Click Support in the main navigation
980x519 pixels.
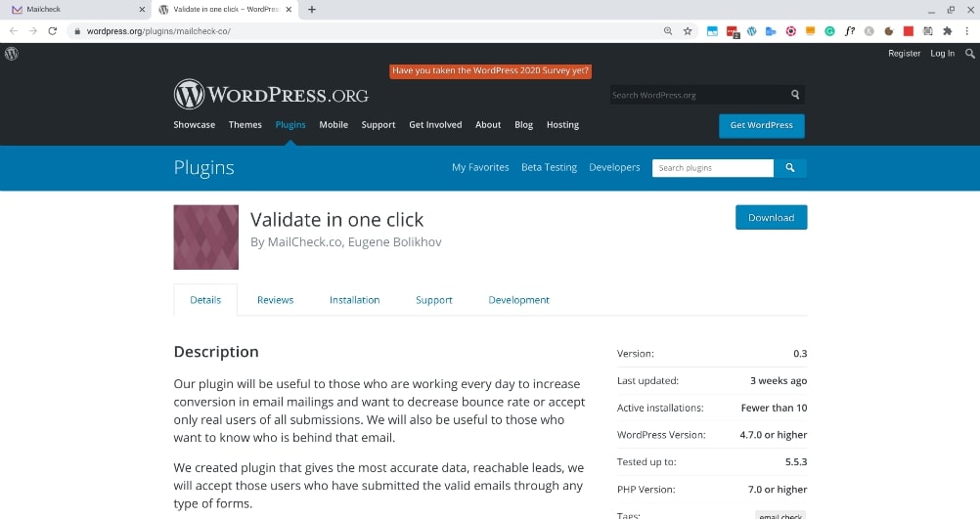tap(379, 125)
